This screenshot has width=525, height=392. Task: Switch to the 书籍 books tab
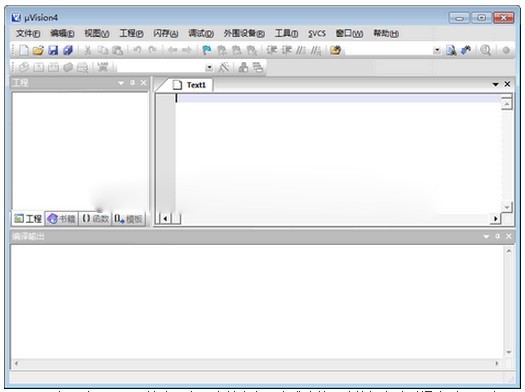[61, 219]
